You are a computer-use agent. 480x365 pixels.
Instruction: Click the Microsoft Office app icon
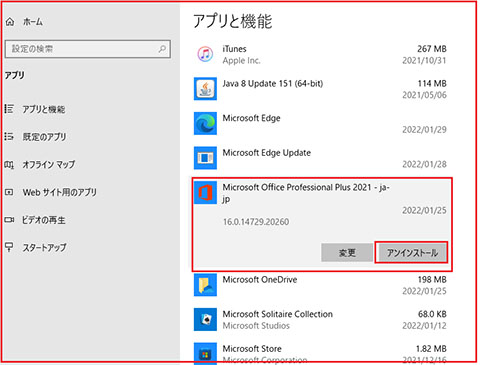pos(205,193)
